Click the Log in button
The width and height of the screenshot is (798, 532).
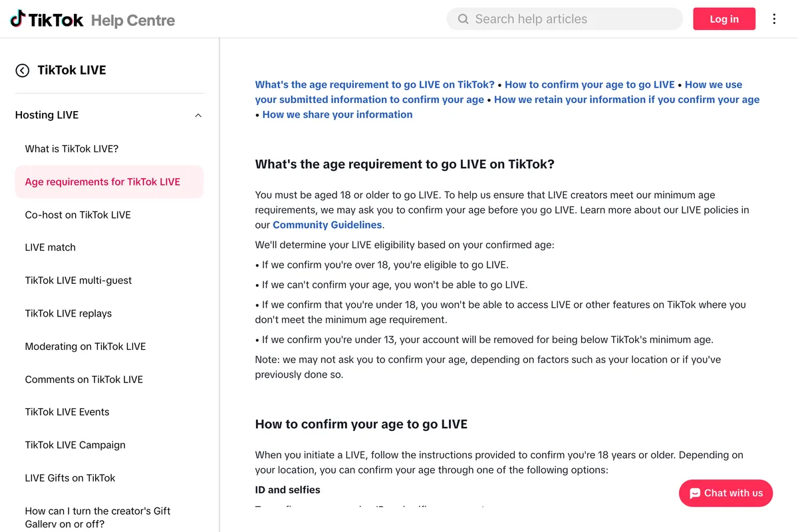click(724, 19)
